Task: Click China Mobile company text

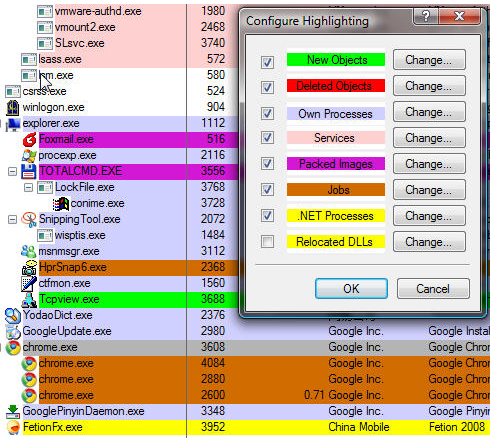Action: point(359,427)
